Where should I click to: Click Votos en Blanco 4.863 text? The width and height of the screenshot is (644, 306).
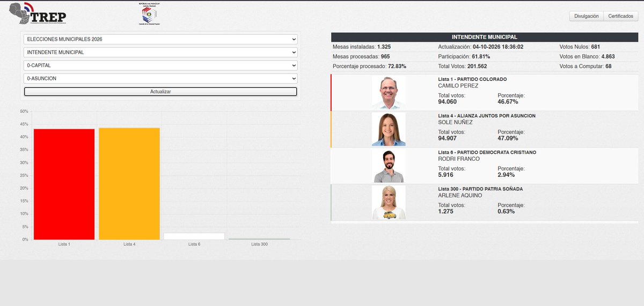pyautogui.click(x=587, y=56)
